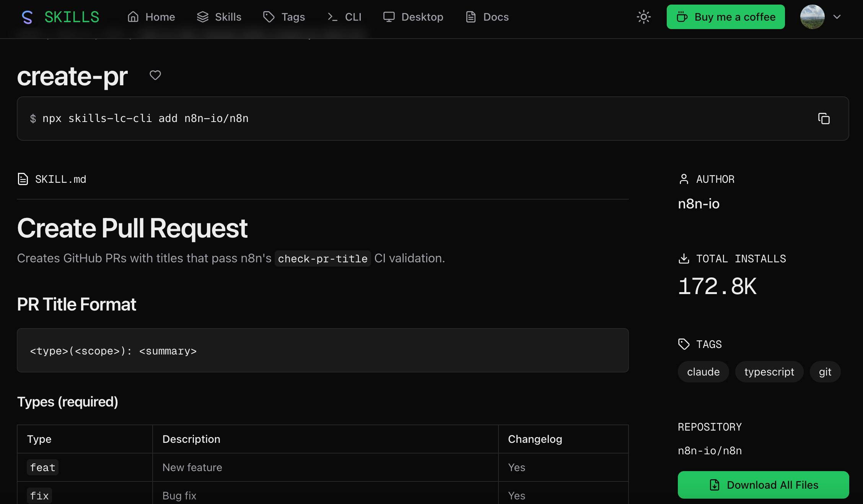Click the claude tag below TAGS

click(x=703, y=372)
